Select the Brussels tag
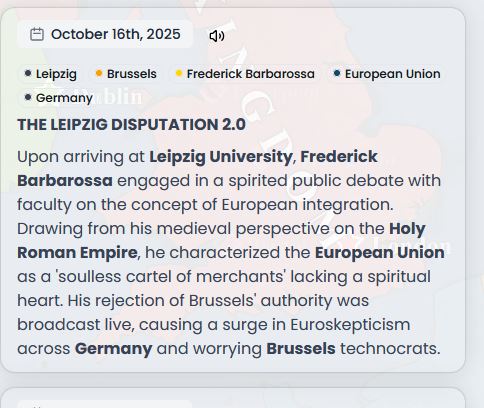 pyautogui.click(x=126, y=74)
